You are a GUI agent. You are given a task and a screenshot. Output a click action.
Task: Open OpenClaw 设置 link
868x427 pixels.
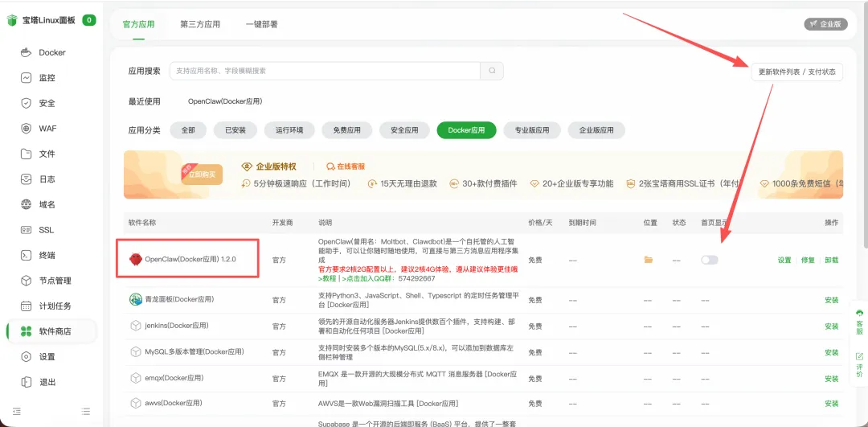[x=784, y=260]
